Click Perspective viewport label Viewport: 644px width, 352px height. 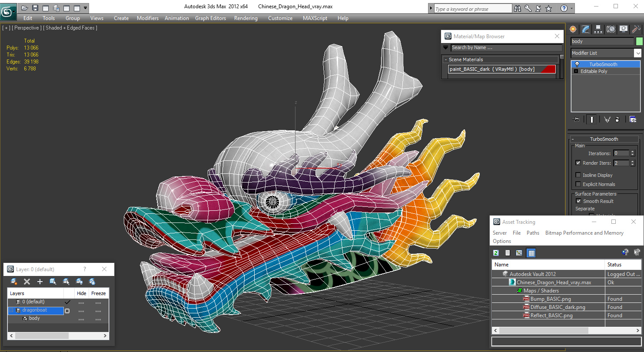click(27, 28)
